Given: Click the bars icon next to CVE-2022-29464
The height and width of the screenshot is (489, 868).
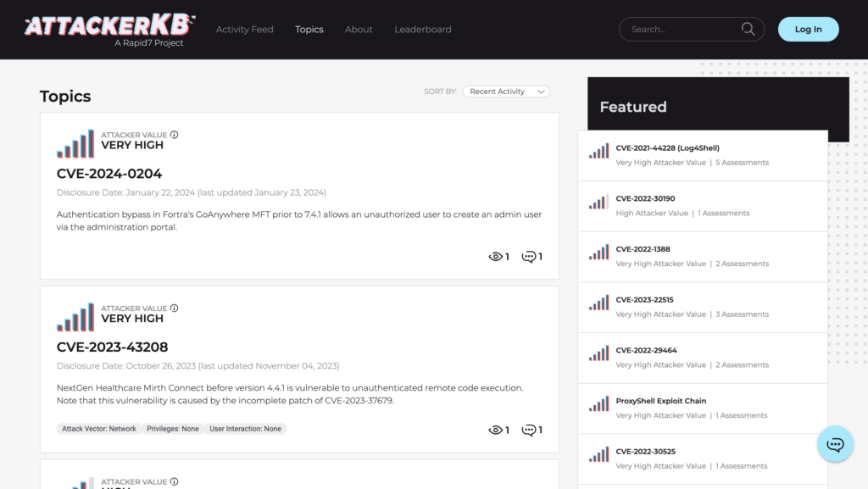Looking at the screenshot, I should point(599,353).
